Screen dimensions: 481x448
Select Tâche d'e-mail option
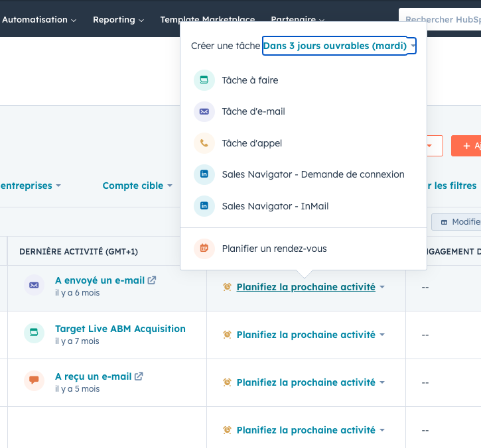303,111
